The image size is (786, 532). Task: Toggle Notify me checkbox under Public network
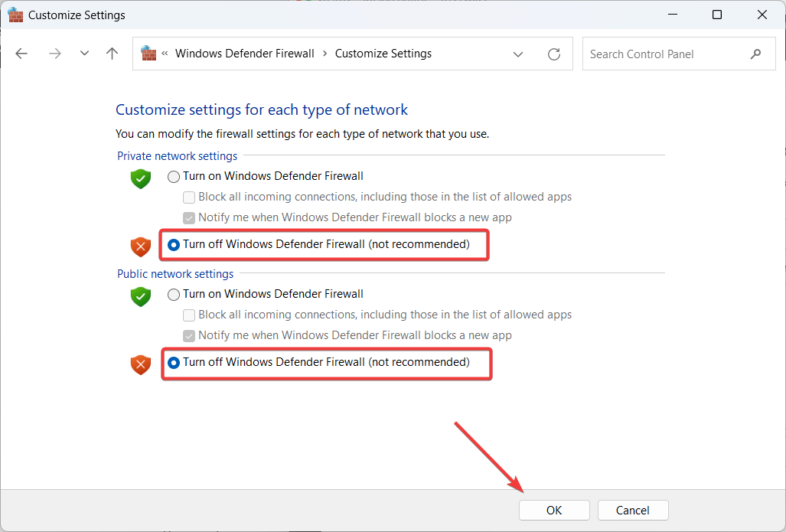(189, 335)
